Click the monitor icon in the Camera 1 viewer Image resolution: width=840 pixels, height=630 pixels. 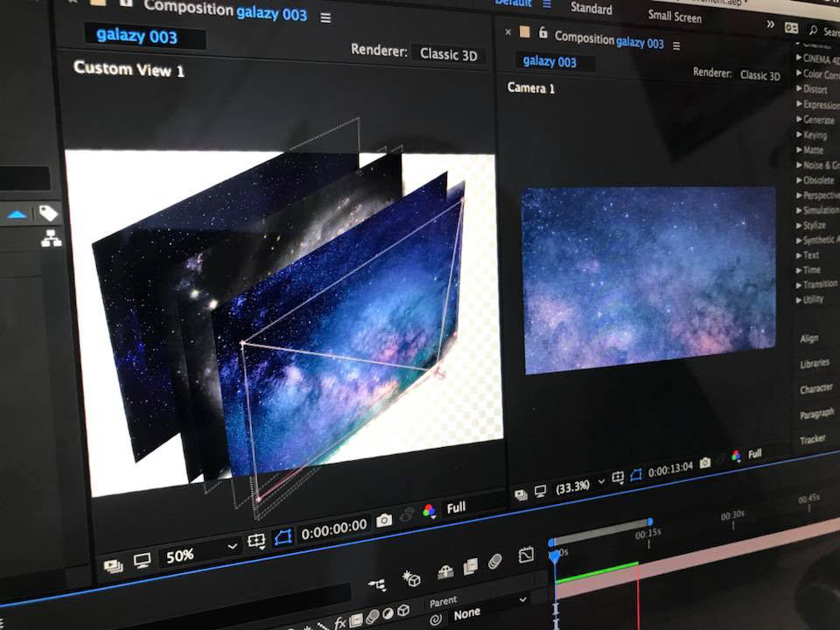pos(541,490)
